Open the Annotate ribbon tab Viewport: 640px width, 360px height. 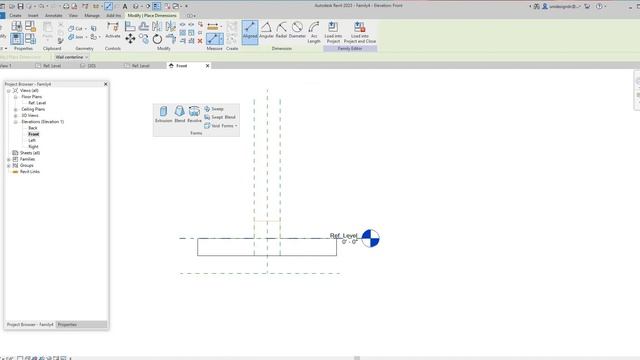click(x=53, y=16)
